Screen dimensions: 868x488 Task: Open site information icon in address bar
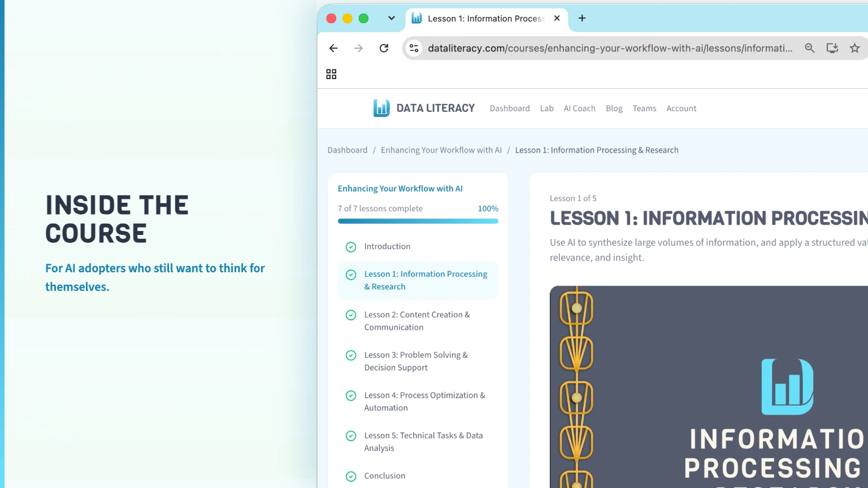[414, 48]
